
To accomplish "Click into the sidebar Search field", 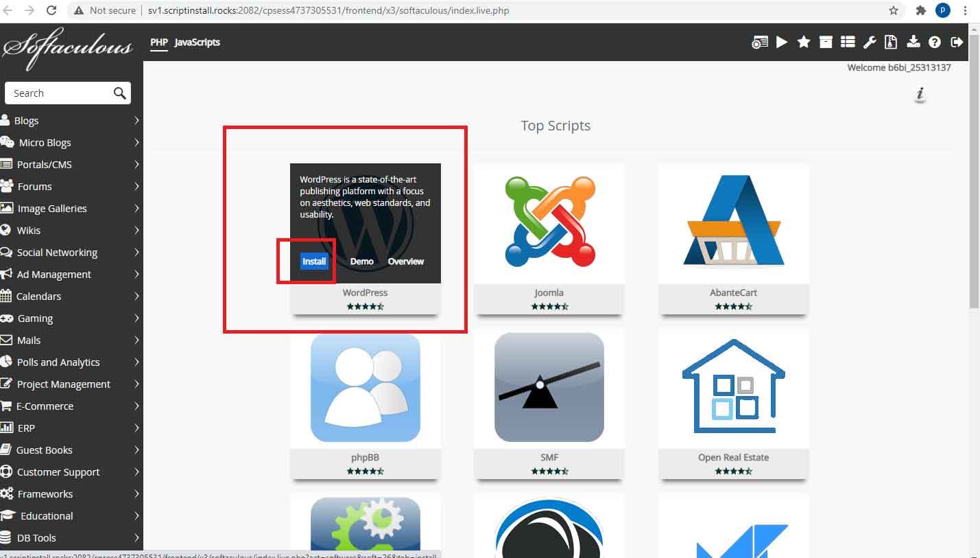I will pos(68,93).
